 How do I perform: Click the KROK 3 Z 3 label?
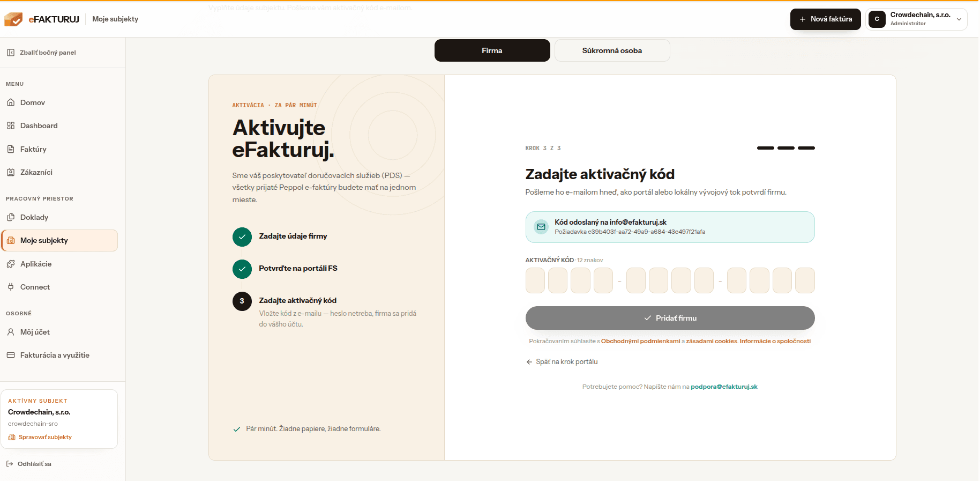coord(543,148)
